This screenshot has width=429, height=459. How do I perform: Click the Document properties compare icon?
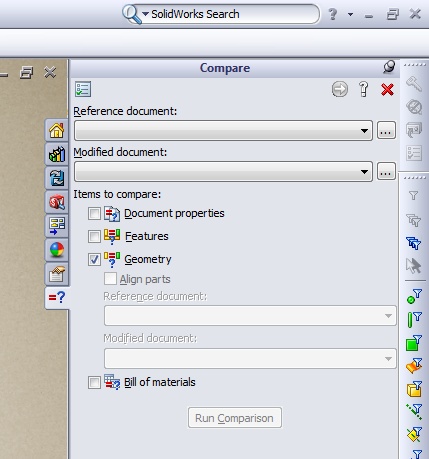tap(112, 214)
